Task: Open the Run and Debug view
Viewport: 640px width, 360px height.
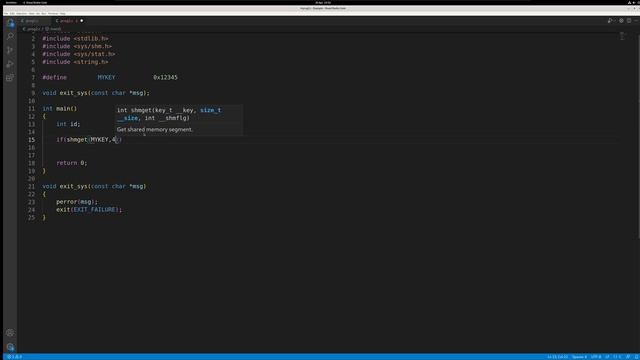Action: pos(10,64)
